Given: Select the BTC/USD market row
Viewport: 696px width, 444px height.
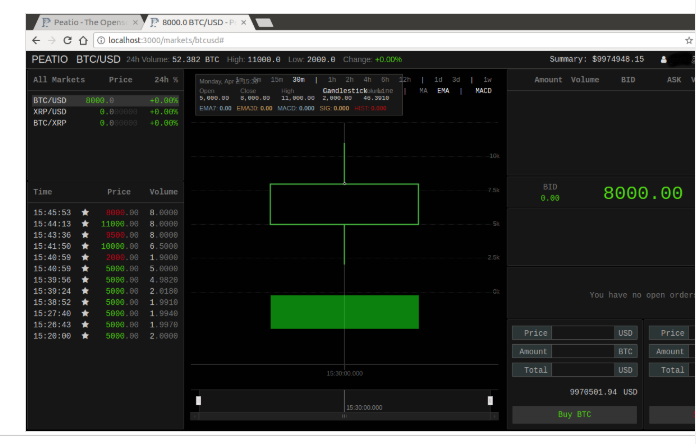Looking at the screenshot, I should point(106,100).
